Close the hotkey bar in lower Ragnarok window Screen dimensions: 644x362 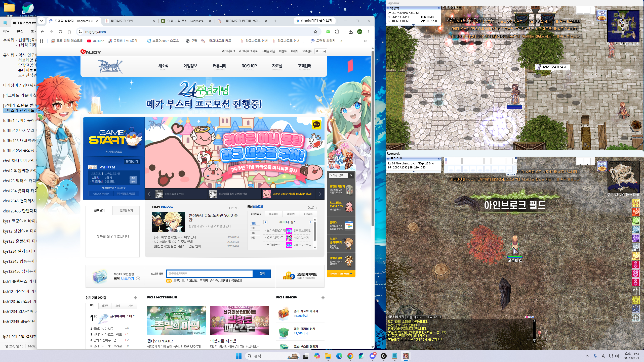(x=516, y=158)
